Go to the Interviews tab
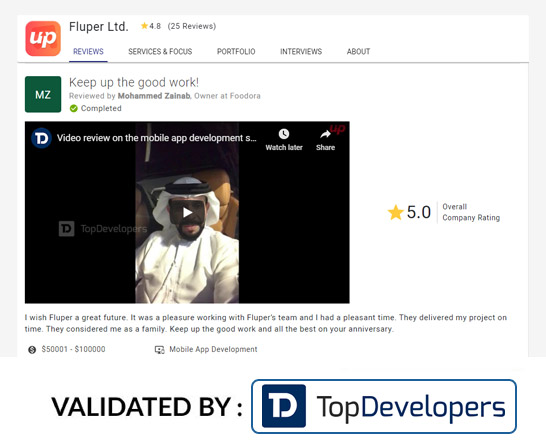This screenshot has height=448, width=546. click(x=301, y=52)
